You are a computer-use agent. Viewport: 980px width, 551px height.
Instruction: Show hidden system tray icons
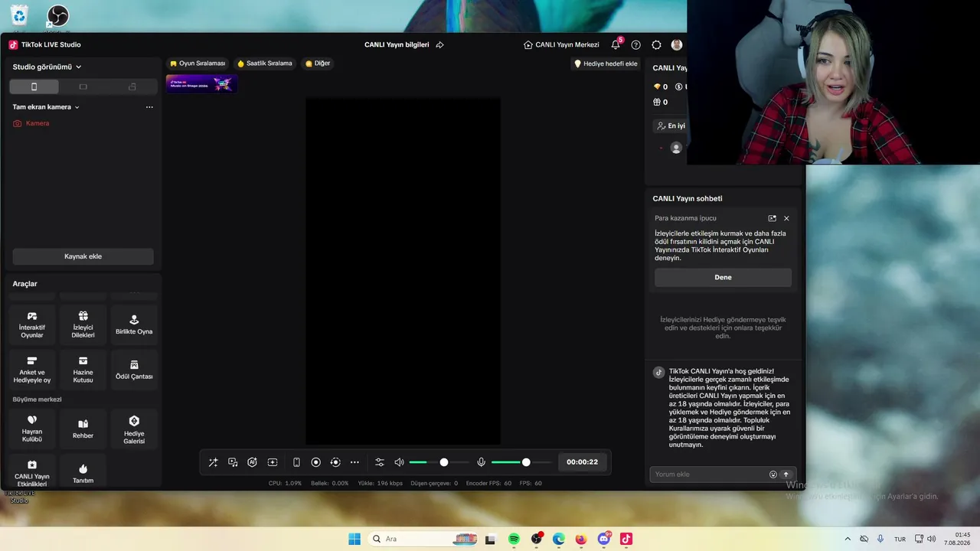click(x=847, y=539)
